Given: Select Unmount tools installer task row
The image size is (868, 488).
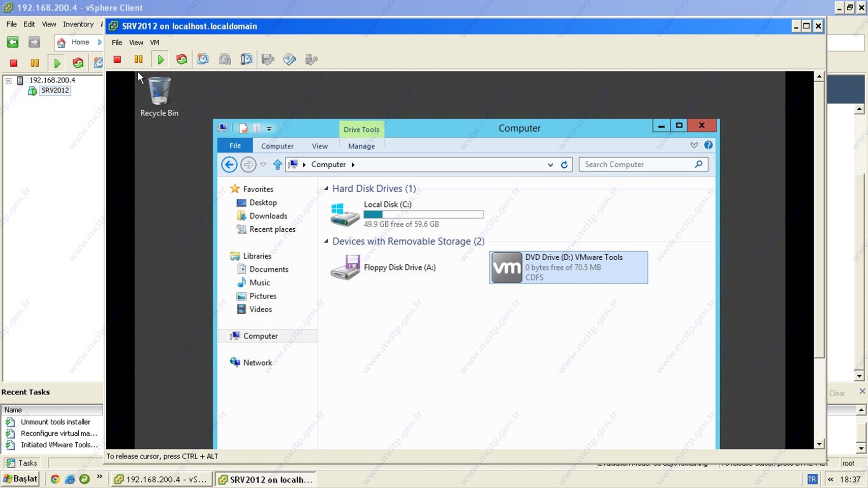Looking at the screenshot, I should pyautogui.click(x=52, y=422).
